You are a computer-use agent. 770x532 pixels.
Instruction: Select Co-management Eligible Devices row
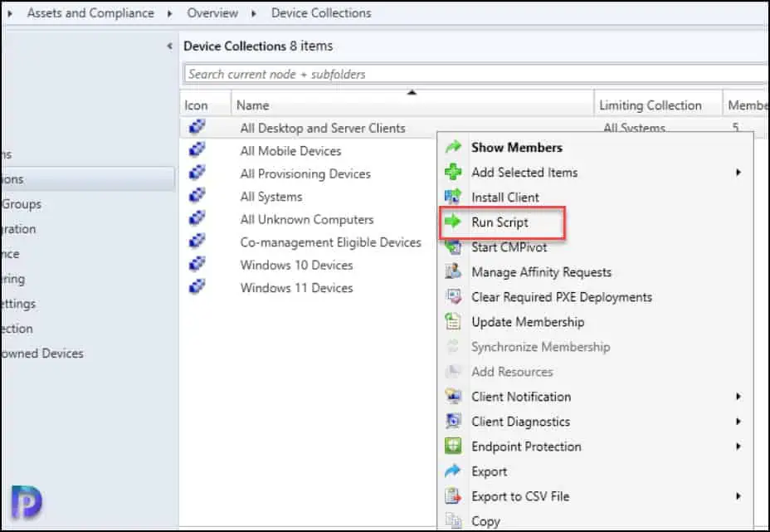click(x=308, y=242)
